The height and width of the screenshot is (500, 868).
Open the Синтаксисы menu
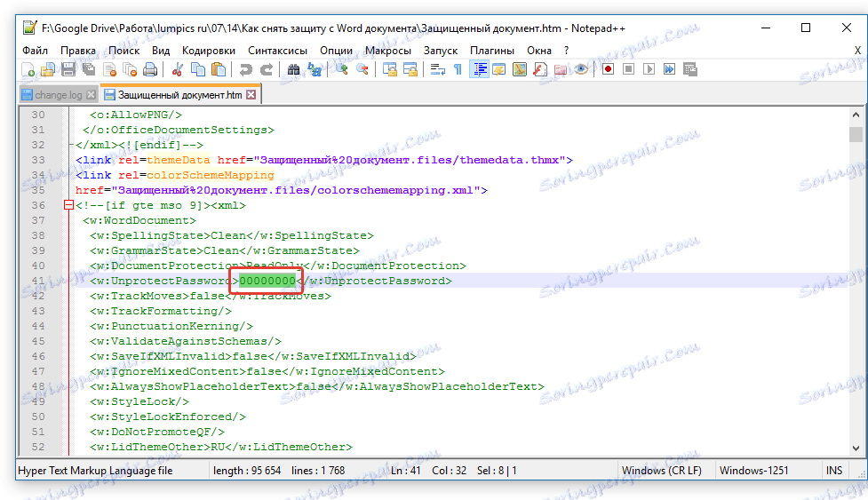[x=277, y=51]
